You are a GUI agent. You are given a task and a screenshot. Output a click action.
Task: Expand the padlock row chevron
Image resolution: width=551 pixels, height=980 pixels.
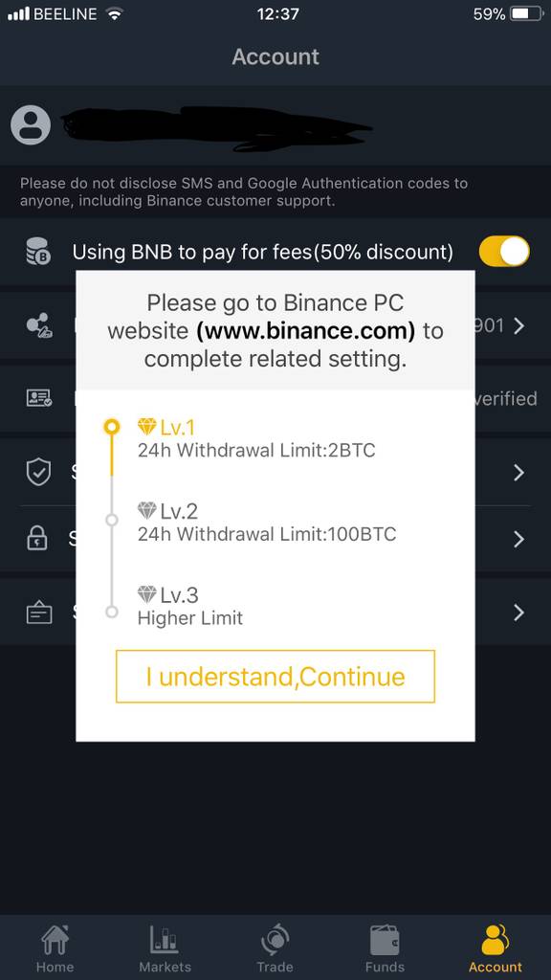[x=518, y=539]
